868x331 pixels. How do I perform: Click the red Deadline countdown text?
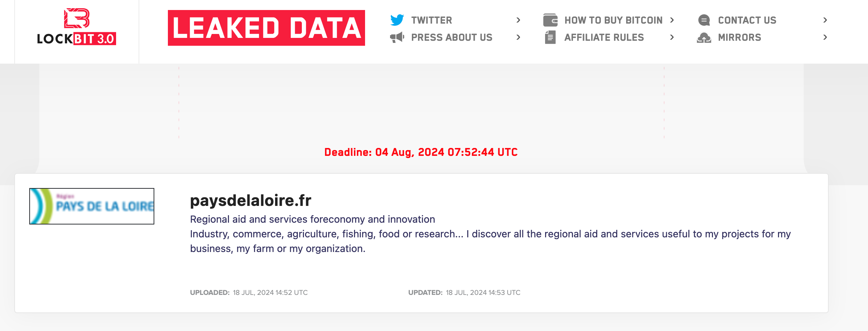421,152
